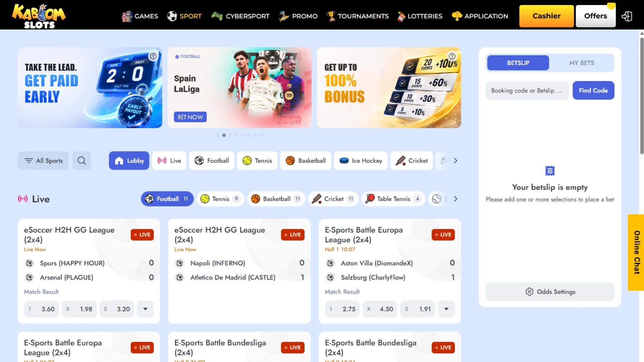Click the Arsenal (PLAGUE) team icon
Image resolution: width=644 pixels, height=362 pixels.
tap(30, 278)
